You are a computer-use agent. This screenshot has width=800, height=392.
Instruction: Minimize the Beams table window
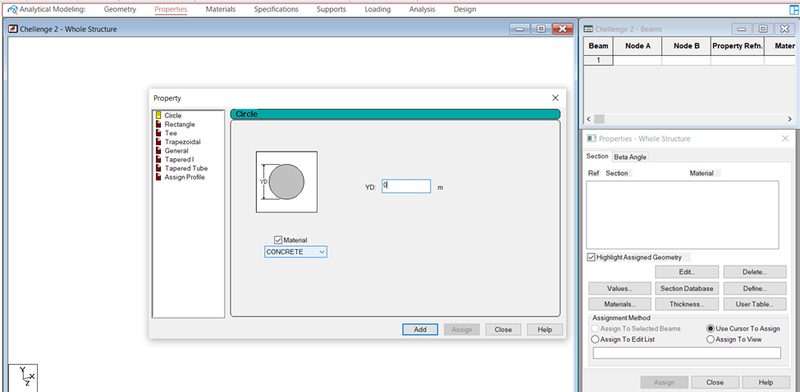pyautogui.click(x=741, y=29)
